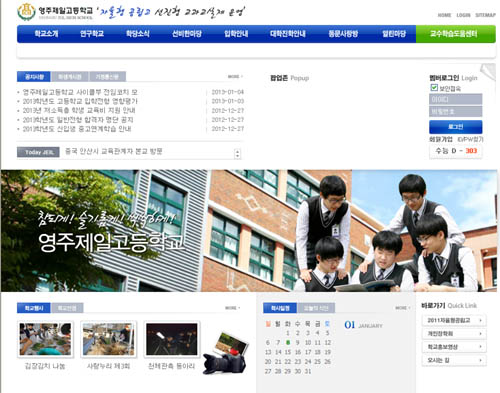
Task: Click the SITEMAP link in the header
Action: [485, 15]
